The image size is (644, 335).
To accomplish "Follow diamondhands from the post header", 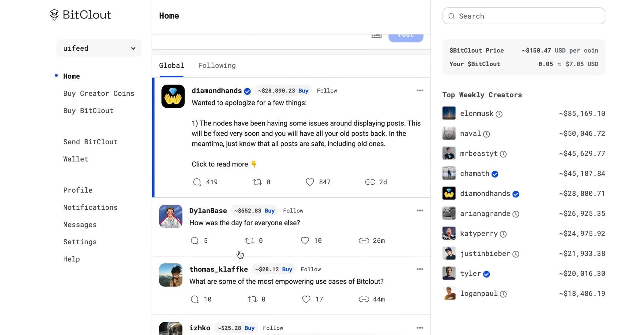I will pos(327,91).
